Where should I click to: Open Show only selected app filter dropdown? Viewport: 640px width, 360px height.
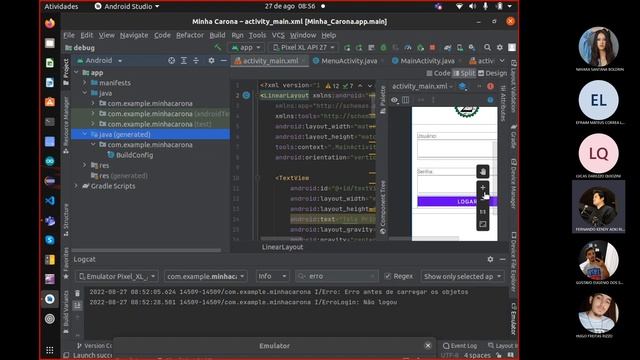pos(462,276)
